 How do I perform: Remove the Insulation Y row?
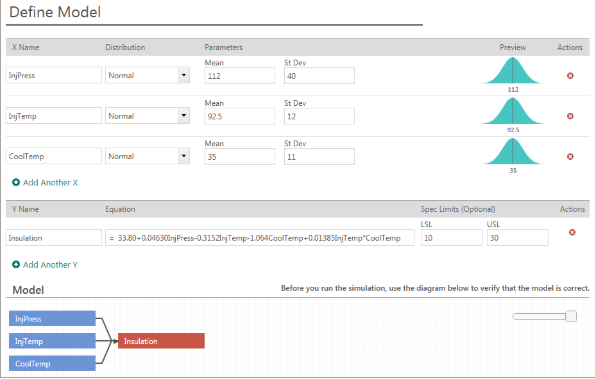(x=572, y=232)
